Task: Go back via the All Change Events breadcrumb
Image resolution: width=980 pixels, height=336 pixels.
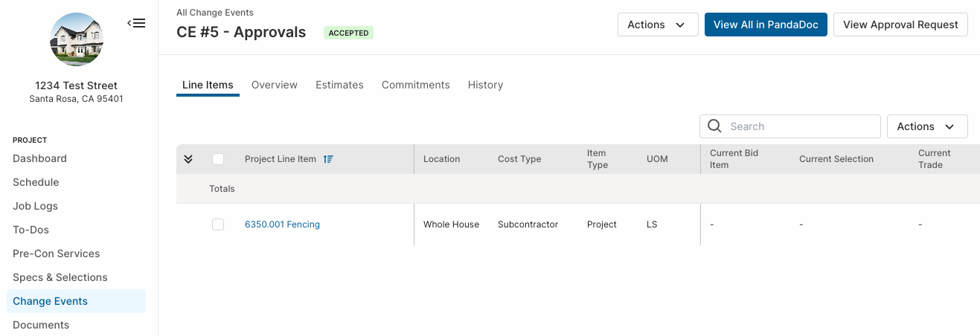Action: [x=215, y=13]
